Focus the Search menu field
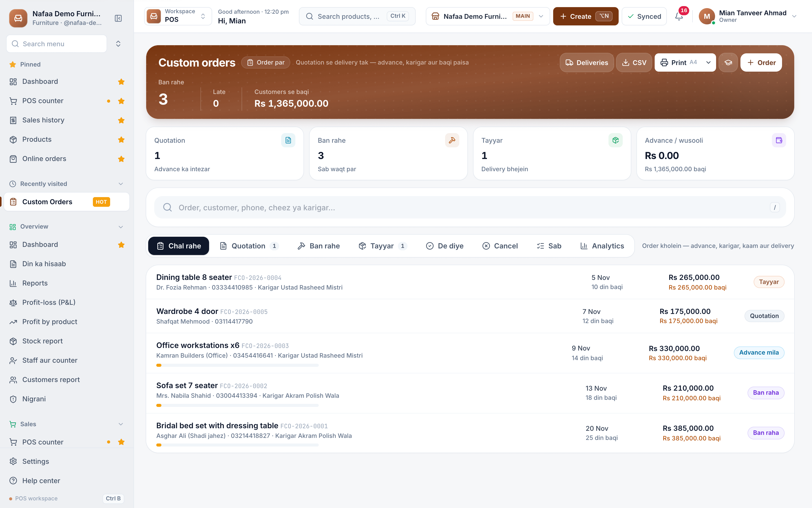 point(57,44)
